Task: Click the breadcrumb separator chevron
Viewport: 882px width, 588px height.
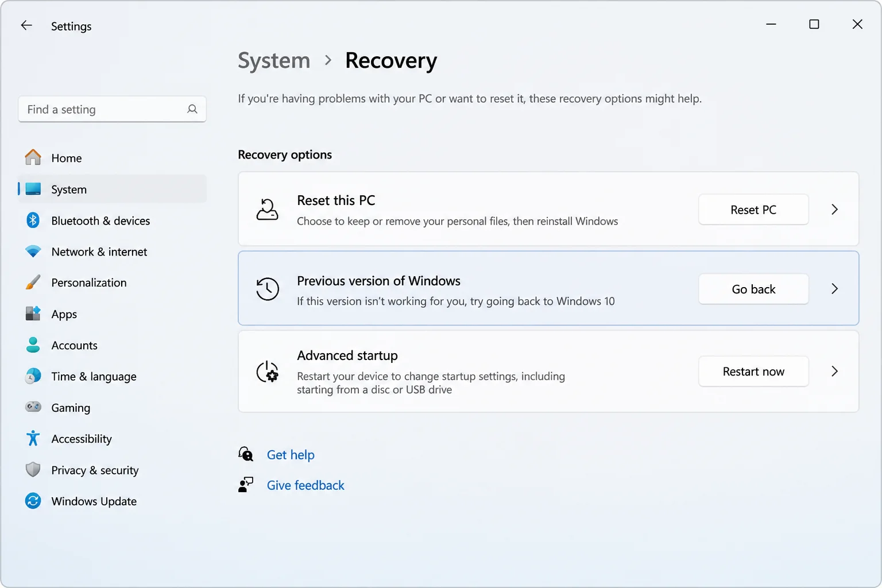Action: point(328,60)
